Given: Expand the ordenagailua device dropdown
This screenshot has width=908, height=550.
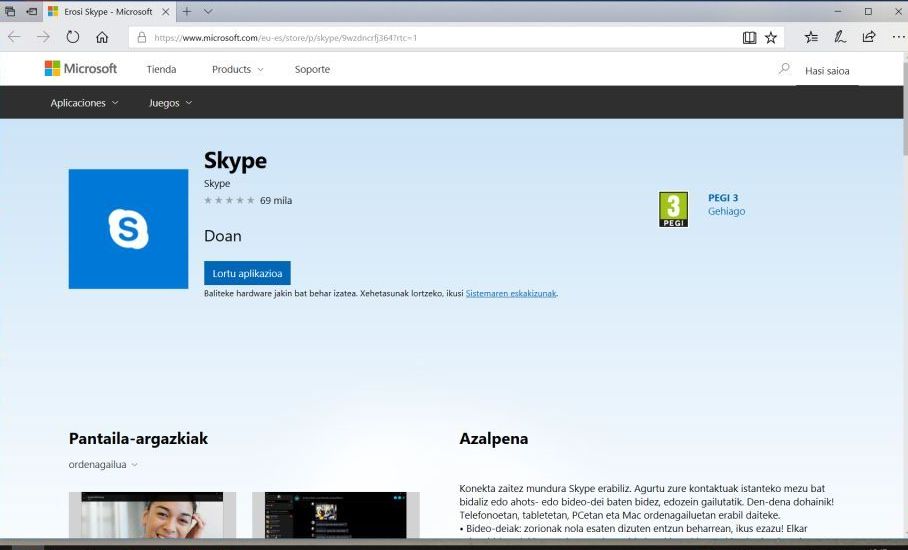Looking at the screenshot, I should coord(103,464).
